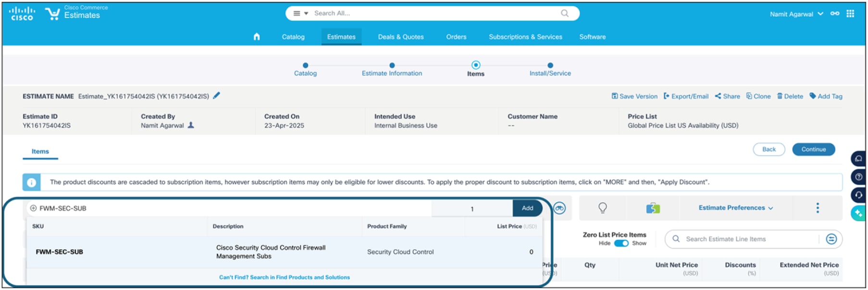Click the filter icon in line items search
This screenshot has width=868, height=290.
[831, 239]
